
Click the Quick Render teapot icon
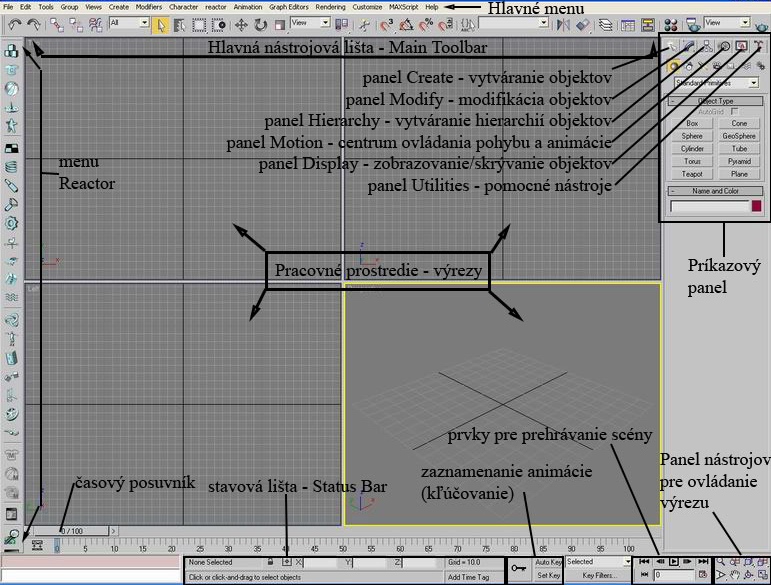point(762,26)
